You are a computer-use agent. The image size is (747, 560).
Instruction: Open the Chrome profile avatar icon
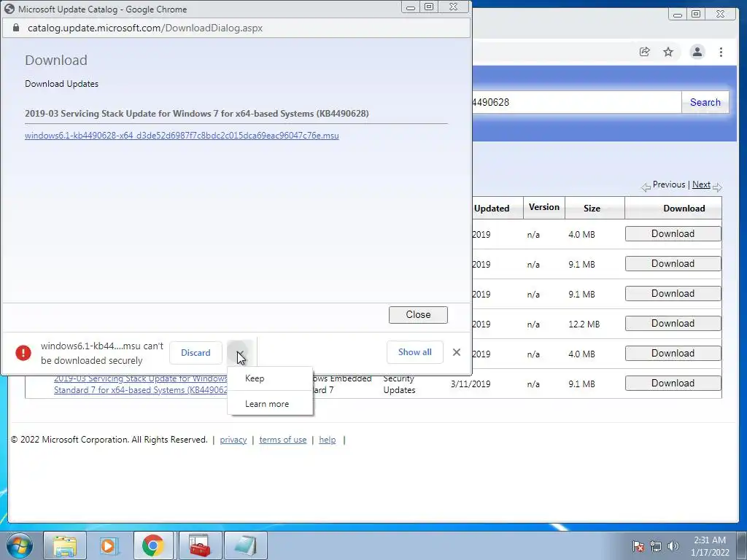coord(697,52)
